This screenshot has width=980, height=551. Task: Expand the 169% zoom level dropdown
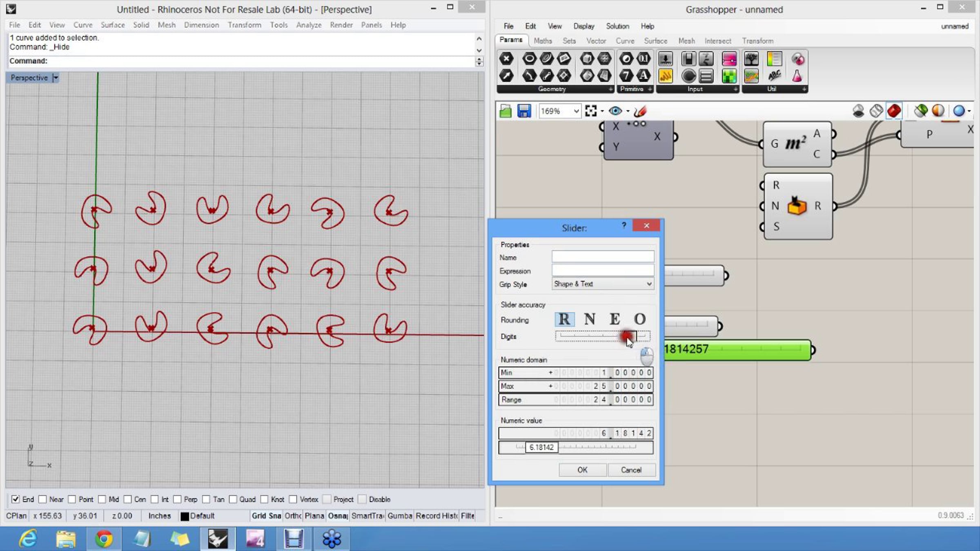(x=576, y=111)
